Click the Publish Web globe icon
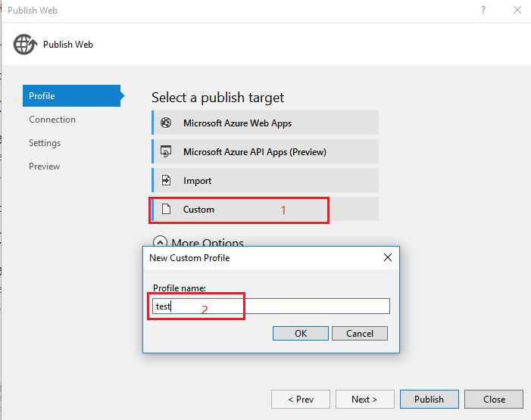 coord(26,44)
